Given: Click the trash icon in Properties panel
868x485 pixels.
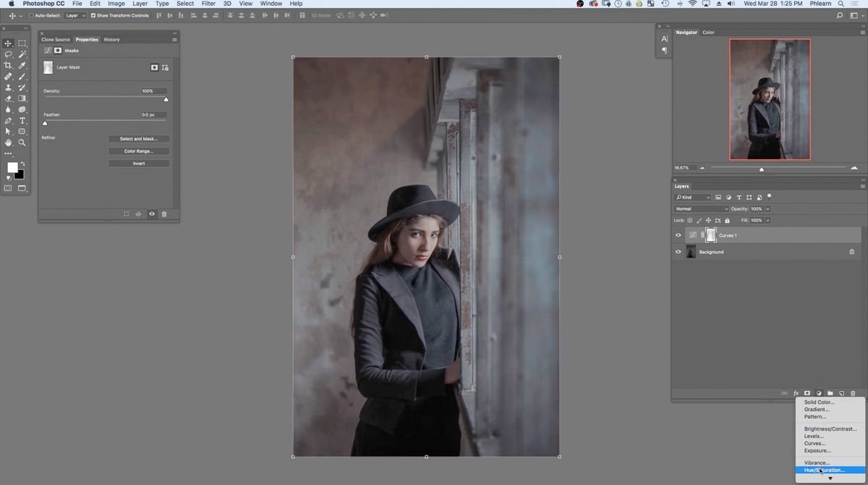Looking at the screenshot, I should pos(164,214).
